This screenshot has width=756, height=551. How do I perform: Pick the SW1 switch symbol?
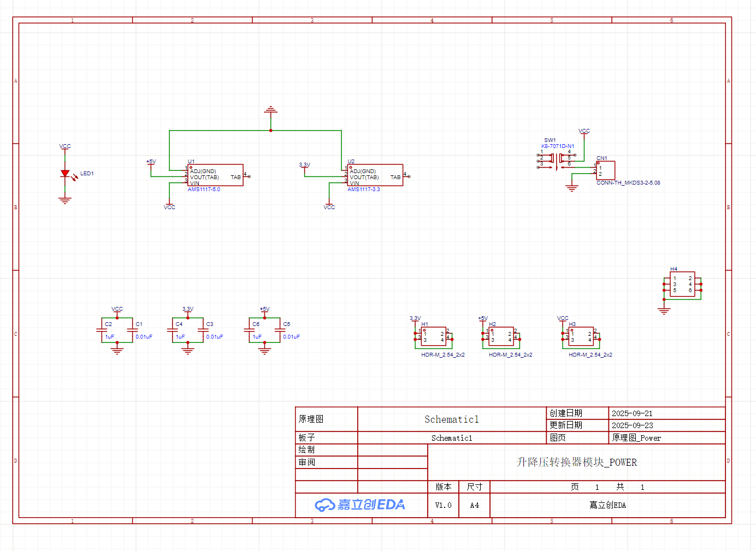click(556, 159)
